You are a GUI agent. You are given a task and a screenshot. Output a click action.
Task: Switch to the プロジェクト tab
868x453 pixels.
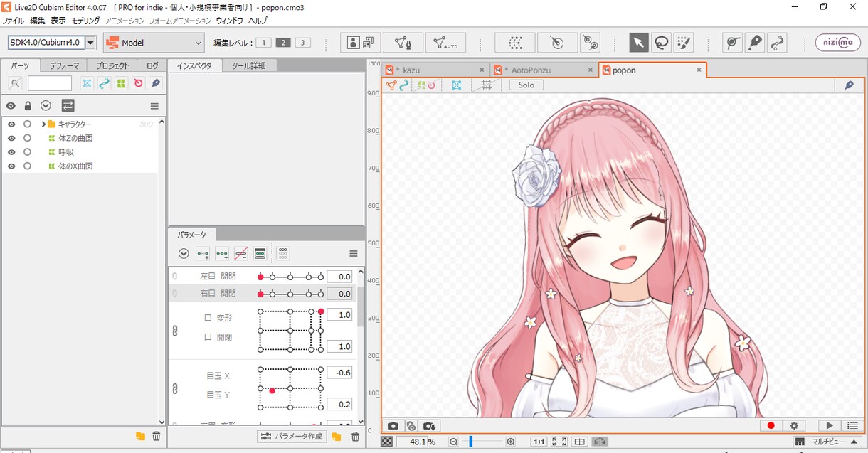click(x=112, y=65)
